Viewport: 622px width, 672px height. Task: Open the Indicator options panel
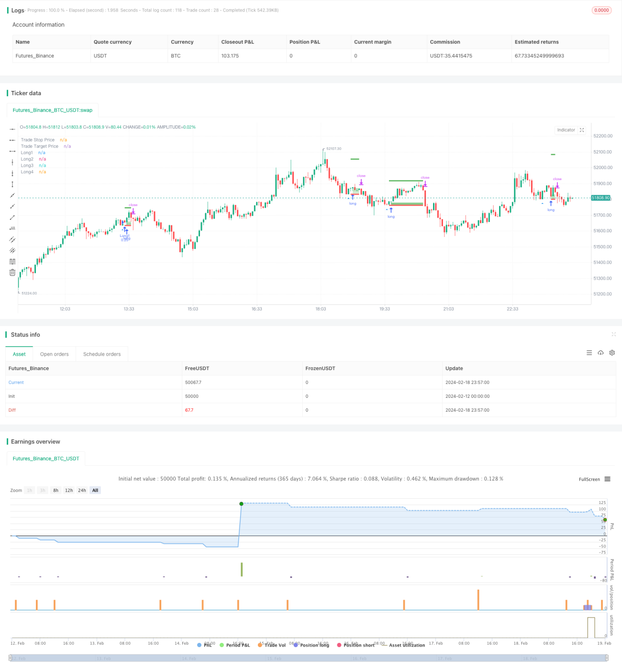pos(566,130)
